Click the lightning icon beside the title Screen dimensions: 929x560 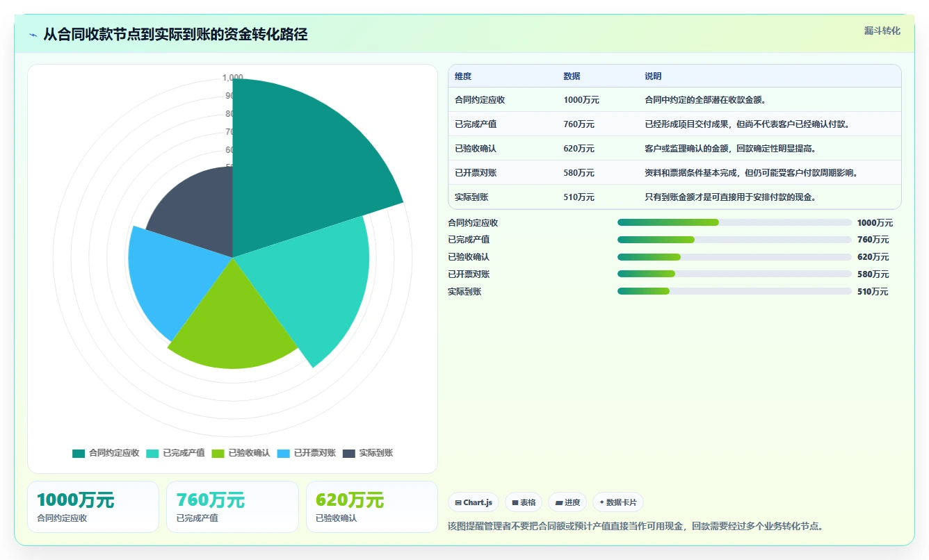[33, 35]
